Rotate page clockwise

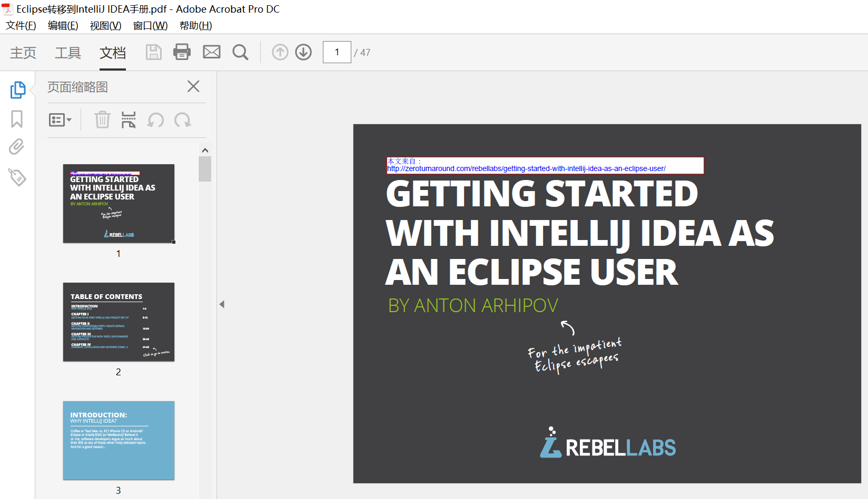click(183, 120)
